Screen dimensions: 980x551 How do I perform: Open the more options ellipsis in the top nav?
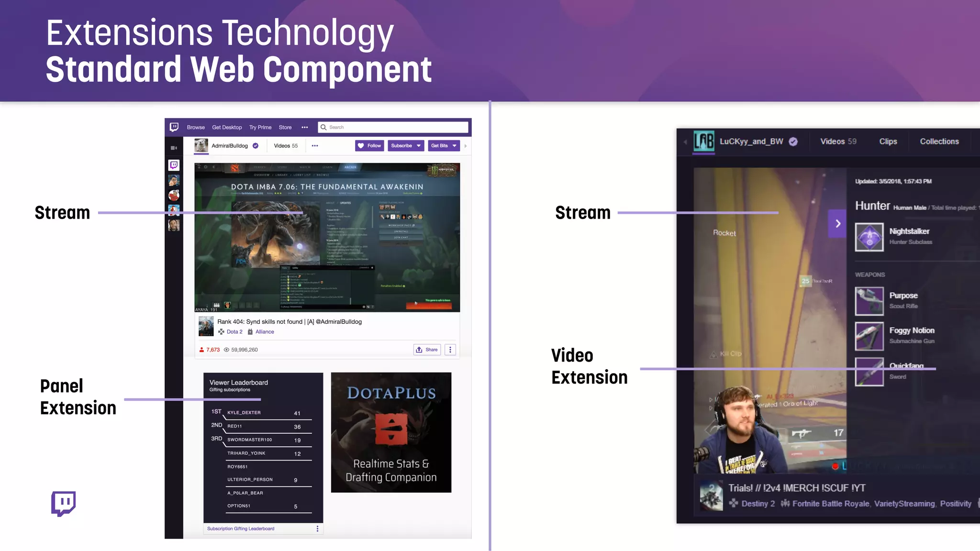coord(305,127)
